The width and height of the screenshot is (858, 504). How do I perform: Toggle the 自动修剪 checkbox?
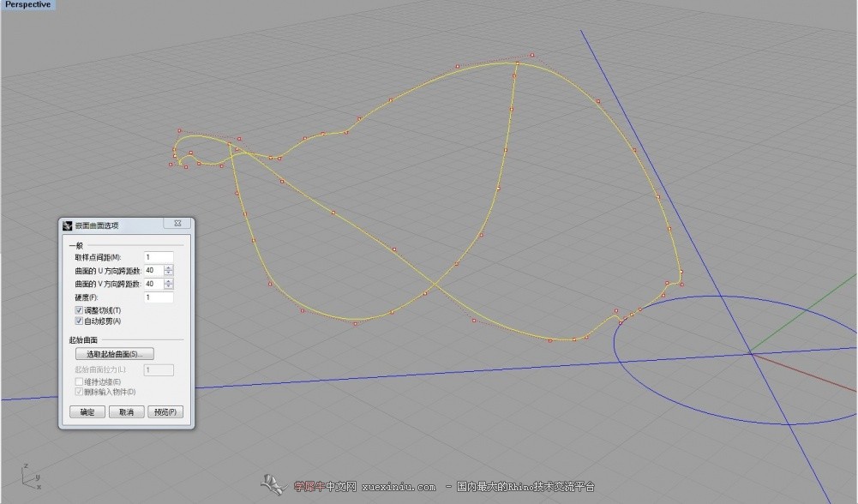pos(79,321)
